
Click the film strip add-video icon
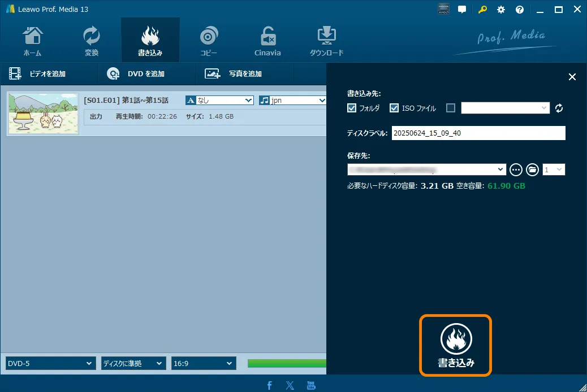tap(15, 73)
